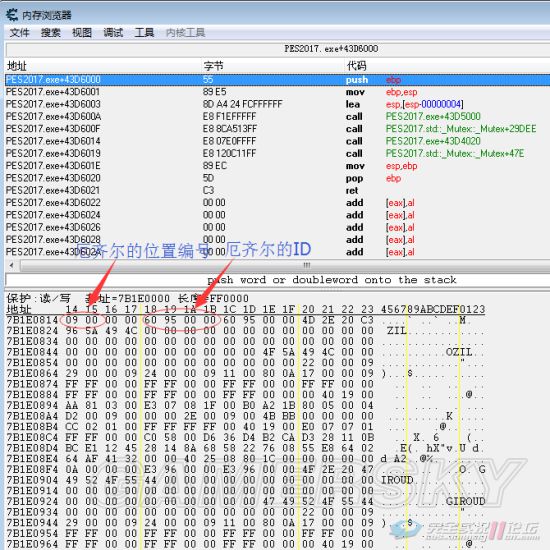Click hex dump address 7B1E0864
The width and height of the screenshot is (550, 550).
click(32, 373)
